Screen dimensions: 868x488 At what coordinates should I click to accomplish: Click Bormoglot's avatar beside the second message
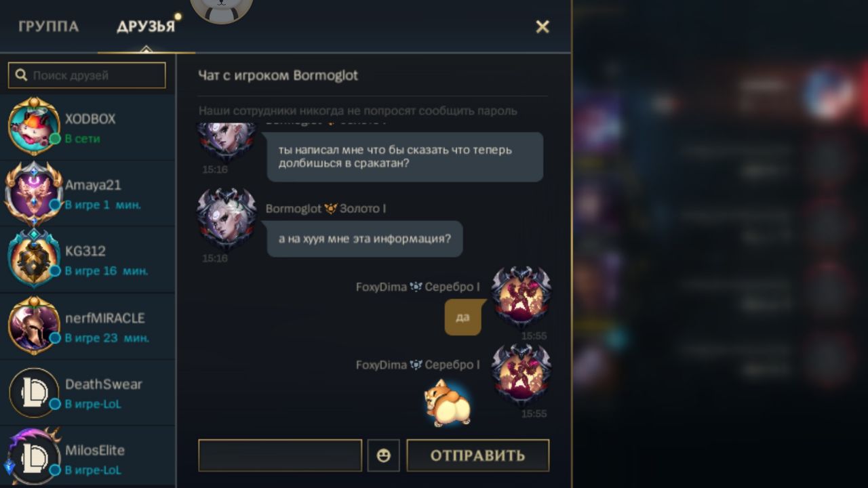coord(226,220)
